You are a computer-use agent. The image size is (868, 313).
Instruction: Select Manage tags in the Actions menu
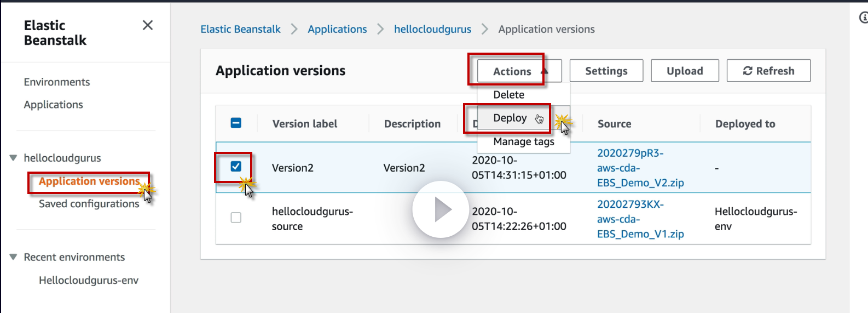(523, 141)
